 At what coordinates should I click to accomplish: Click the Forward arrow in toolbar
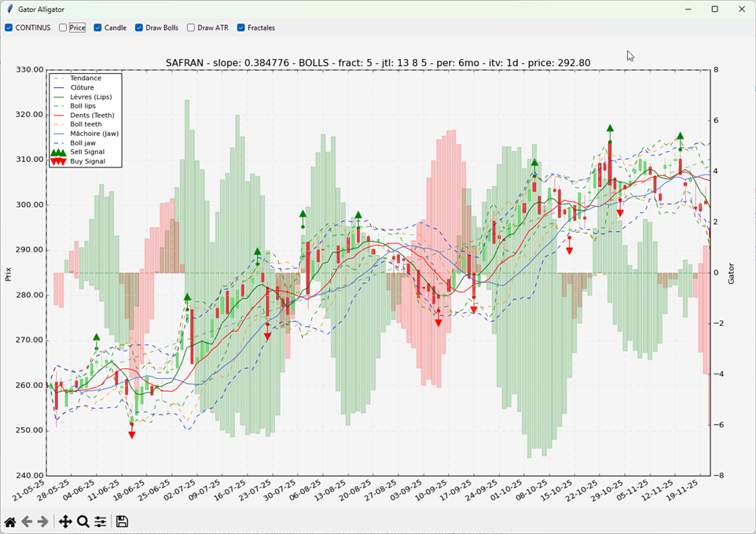click(x=43, y=521)
